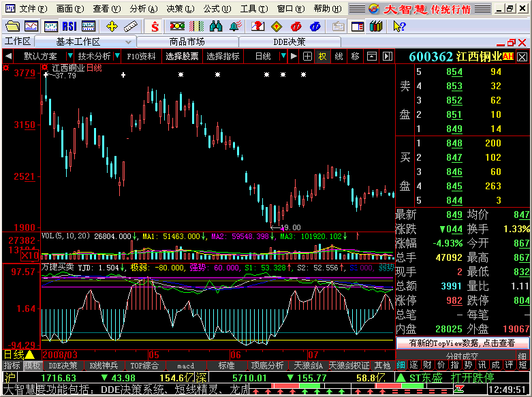Click the left arrow at start of chart toolbar
This screenshot has width=532, height=397.
tap(8, 57)
